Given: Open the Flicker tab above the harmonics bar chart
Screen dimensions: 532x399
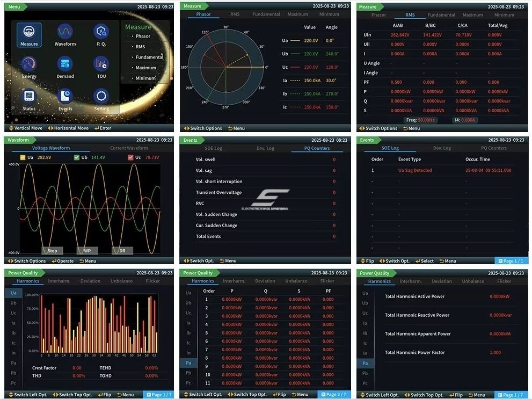Looking at the screenshot, I should click(x=152, y=281).
